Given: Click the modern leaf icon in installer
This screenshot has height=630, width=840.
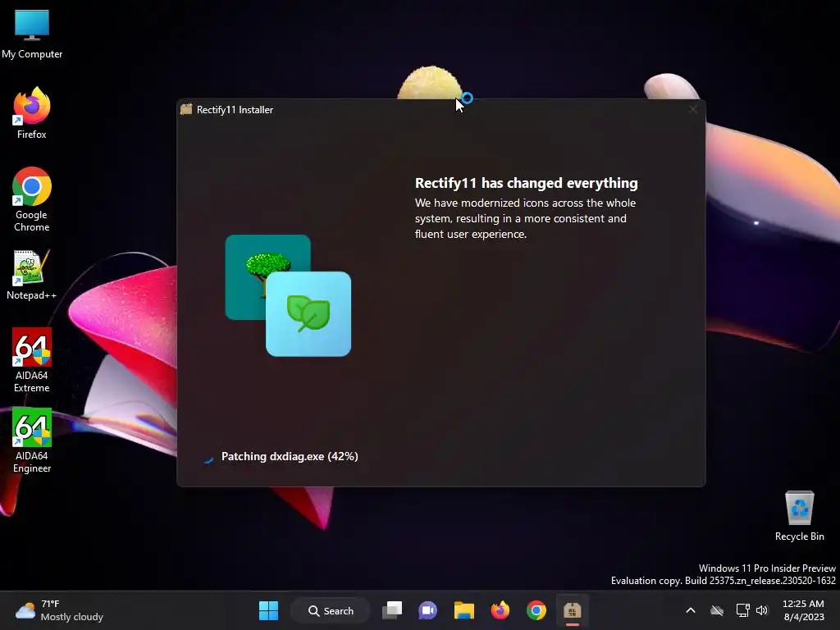Looking at the screenshot, I should click(x=308, y=314).
